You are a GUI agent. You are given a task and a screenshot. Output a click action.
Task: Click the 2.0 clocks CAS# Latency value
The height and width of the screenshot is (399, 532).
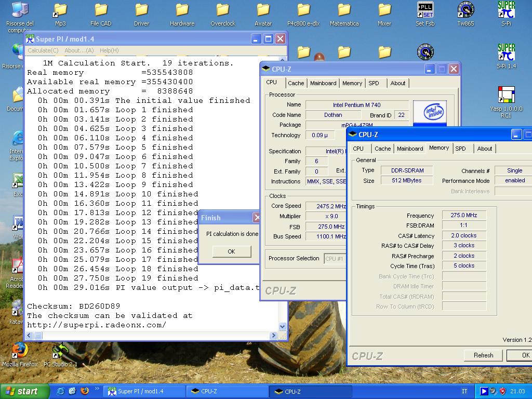tap(464, 235)
